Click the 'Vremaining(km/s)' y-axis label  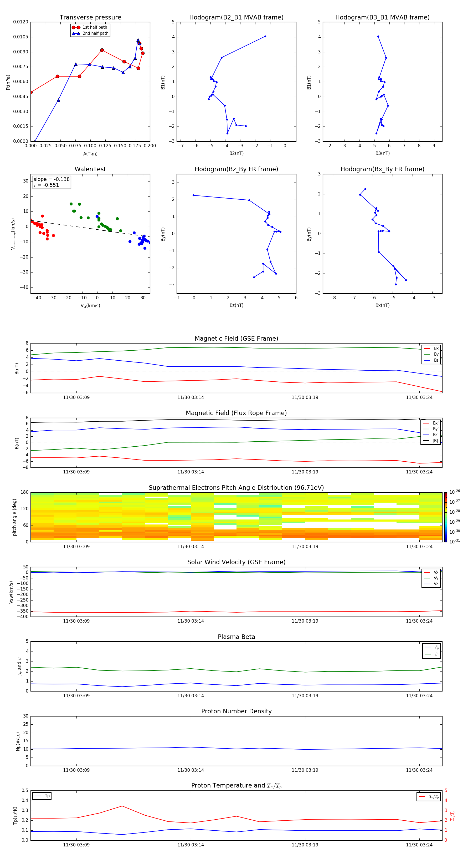click(13, 234)
